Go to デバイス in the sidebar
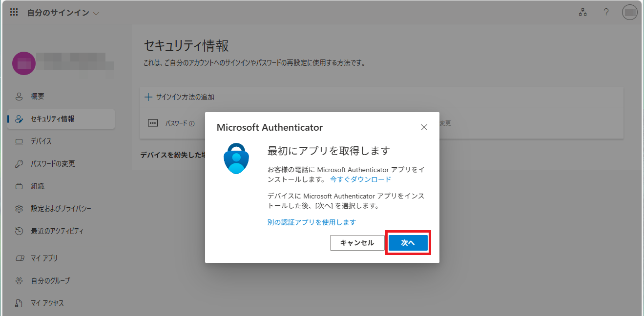Image resolution: width=644 pixels, height=316 pixels. pyautogui.click(x=41, y=141)
